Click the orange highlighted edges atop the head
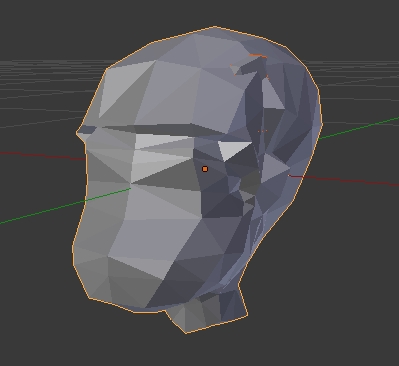 (x=258, y=57)
